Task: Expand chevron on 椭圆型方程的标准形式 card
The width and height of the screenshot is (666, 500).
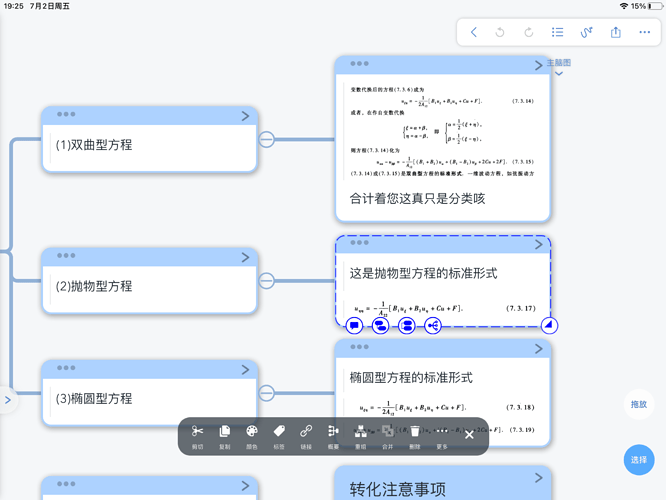Action: point(539,349)
